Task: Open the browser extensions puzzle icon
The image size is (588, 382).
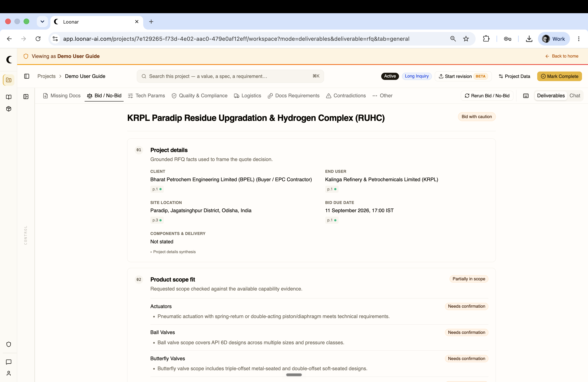Action: click(486, 39)
